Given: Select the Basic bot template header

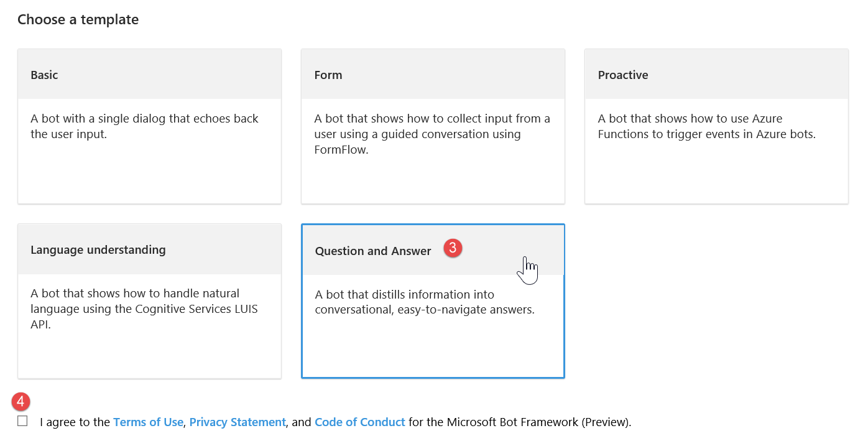Looking at the screenshot, I should 44,75.
